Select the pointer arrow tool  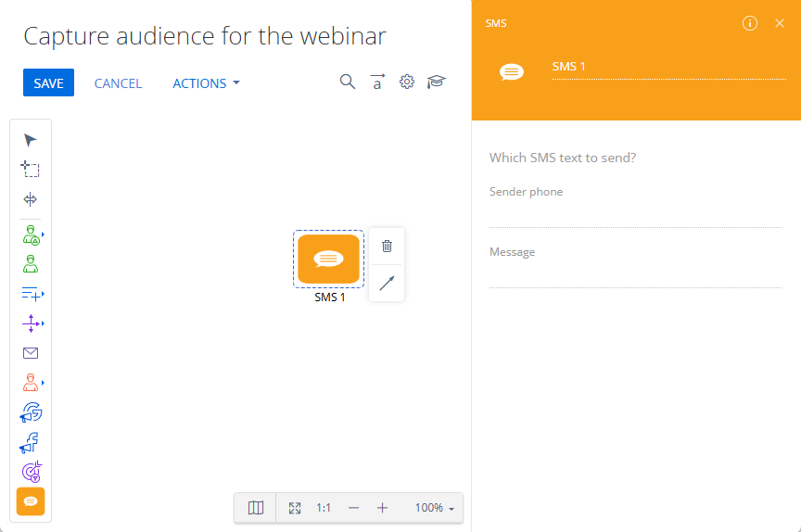(31, 140)
